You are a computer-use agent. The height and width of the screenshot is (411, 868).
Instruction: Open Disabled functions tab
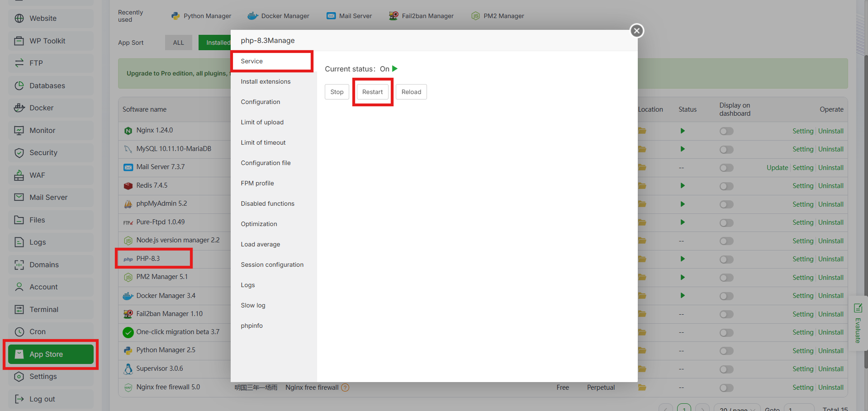click(274, 204)
